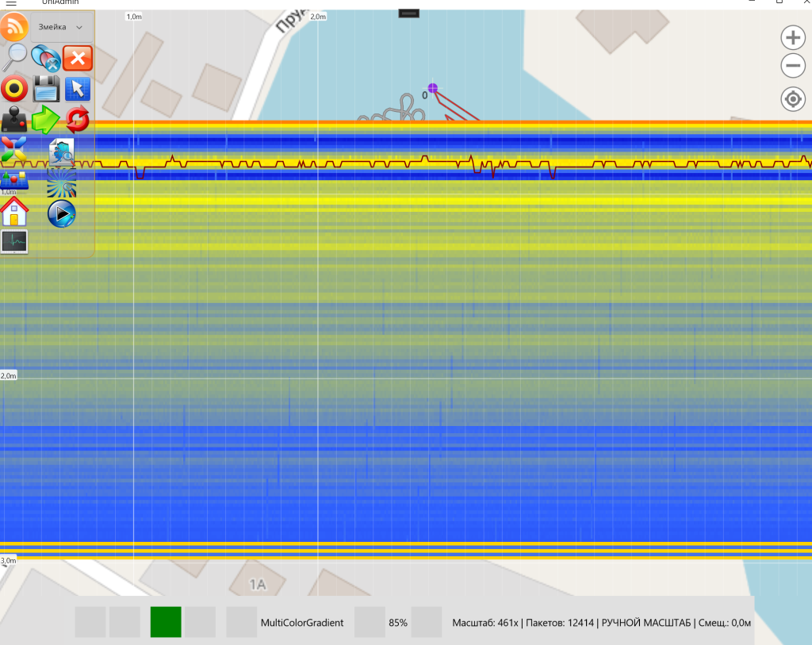Click the blue play button icon
Viewport: 812px width, 645px height.
point(62,213)
